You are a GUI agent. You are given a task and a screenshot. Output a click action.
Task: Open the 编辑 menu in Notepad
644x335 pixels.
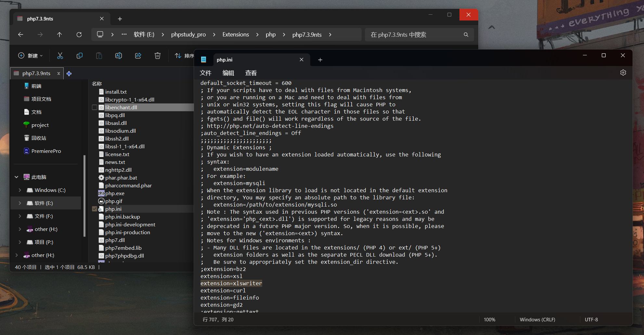point(228,73)
